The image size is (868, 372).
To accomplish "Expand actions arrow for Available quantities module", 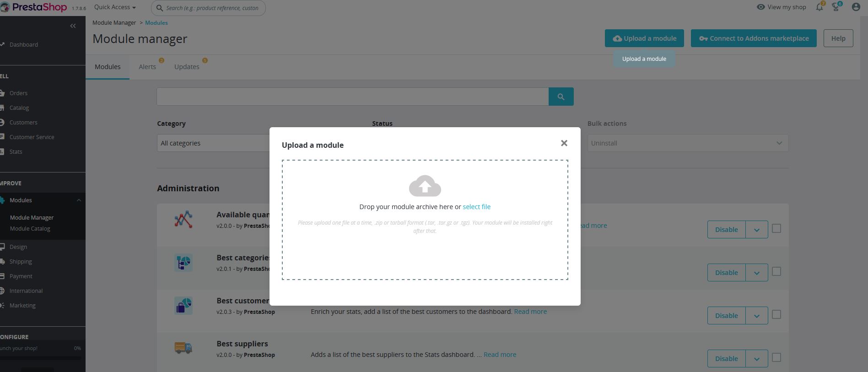I will 757,230.
